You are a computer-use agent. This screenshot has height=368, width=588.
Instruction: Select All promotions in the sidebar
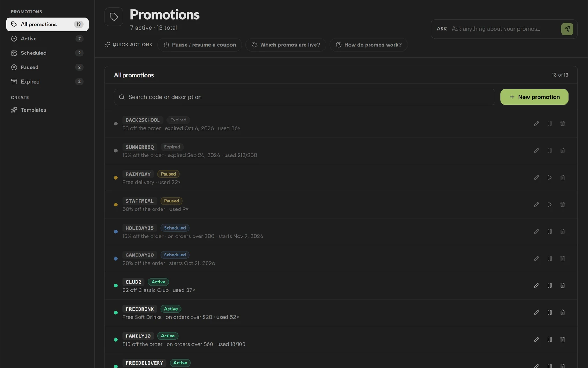[x=47, y=24]
